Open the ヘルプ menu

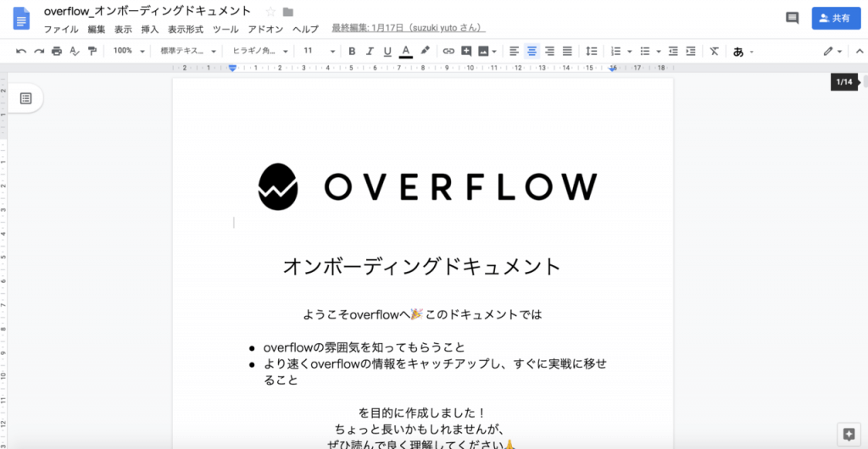click(x=305, y=30)
